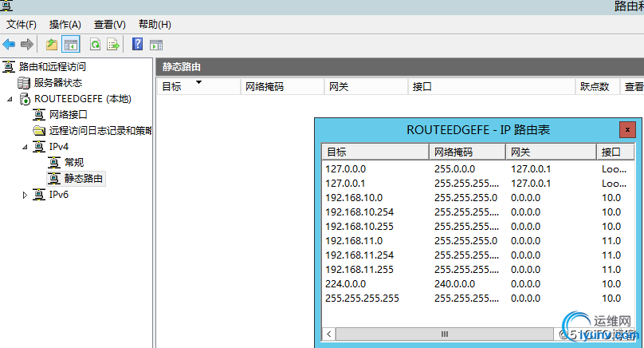Screen dimensions: 644x348
Task: Select the 192.168.11.255 route row
Action: click(x=478, y=270)
